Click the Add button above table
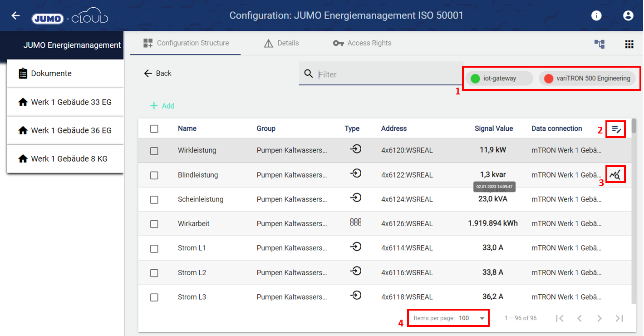 click(162, 106)
